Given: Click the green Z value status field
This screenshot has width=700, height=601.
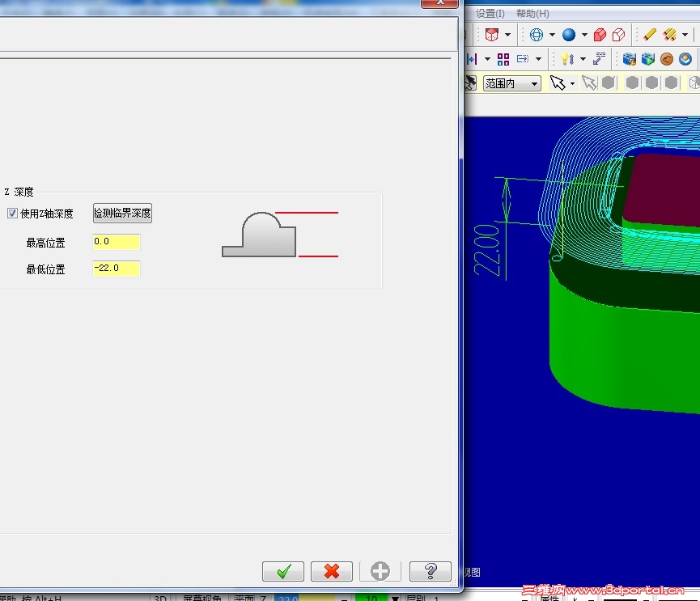Looking at the screenshot, I should [371, 598].
